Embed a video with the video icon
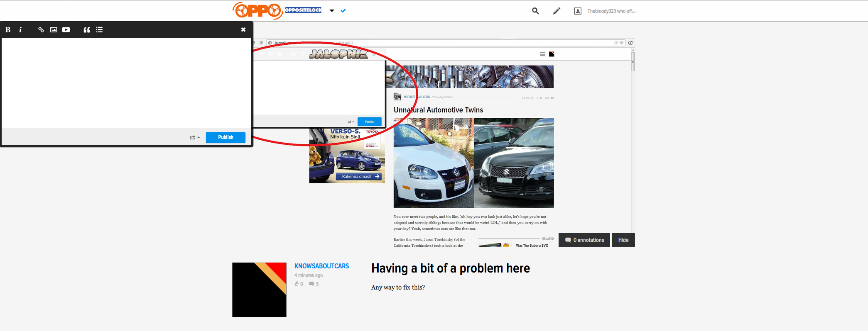 (x=66, y=29)
